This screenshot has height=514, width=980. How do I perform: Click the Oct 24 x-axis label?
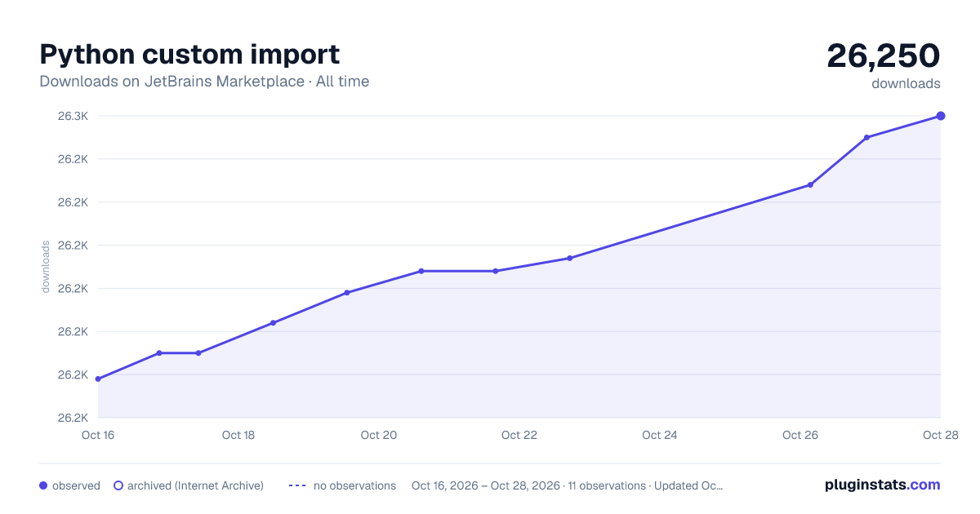click(660, 435)
